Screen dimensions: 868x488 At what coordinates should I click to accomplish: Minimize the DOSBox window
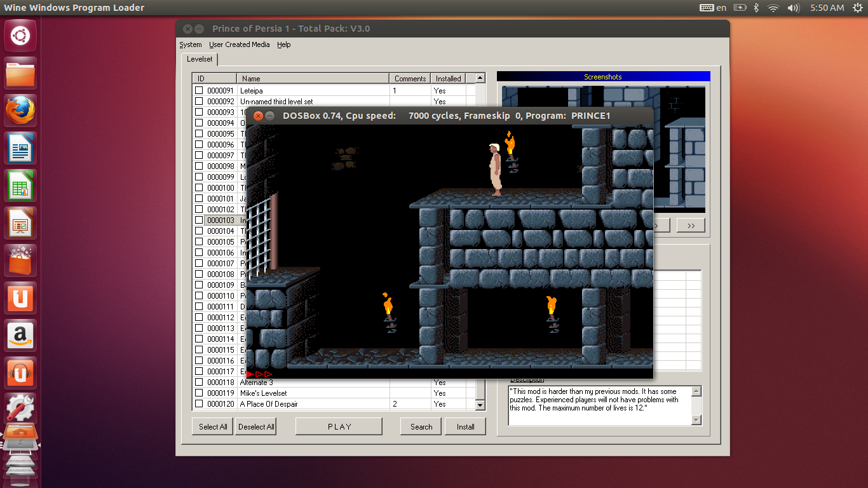[270, 116]
